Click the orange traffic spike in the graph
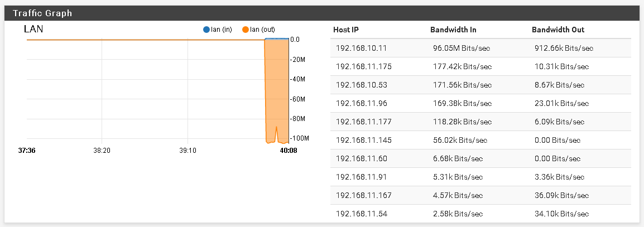644x227 pixels. [276, 89]
